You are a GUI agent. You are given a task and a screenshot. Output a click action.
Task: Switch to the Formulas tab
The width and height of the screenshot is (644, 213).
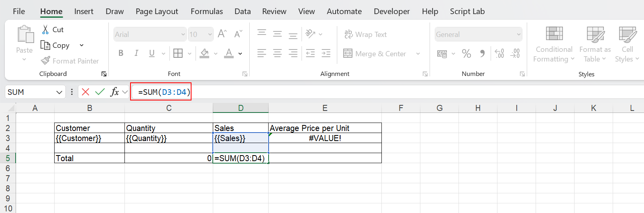pyautogui.click(x=207, y=11)
